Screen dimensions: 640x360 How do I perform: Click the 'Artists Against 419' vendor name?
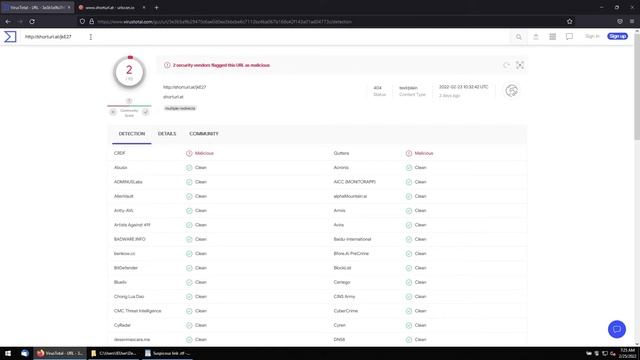click(x=132, y=225)
